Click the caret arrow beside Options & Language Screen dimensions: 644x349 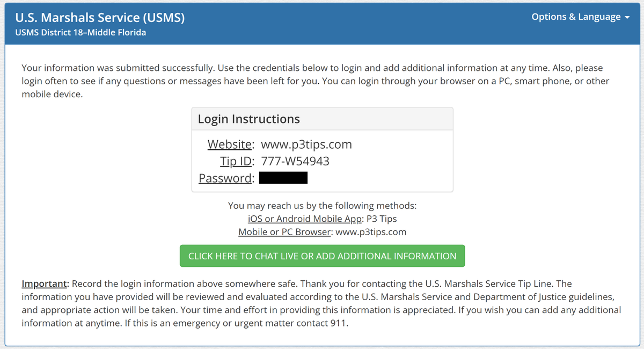click(x=627, y=18)
